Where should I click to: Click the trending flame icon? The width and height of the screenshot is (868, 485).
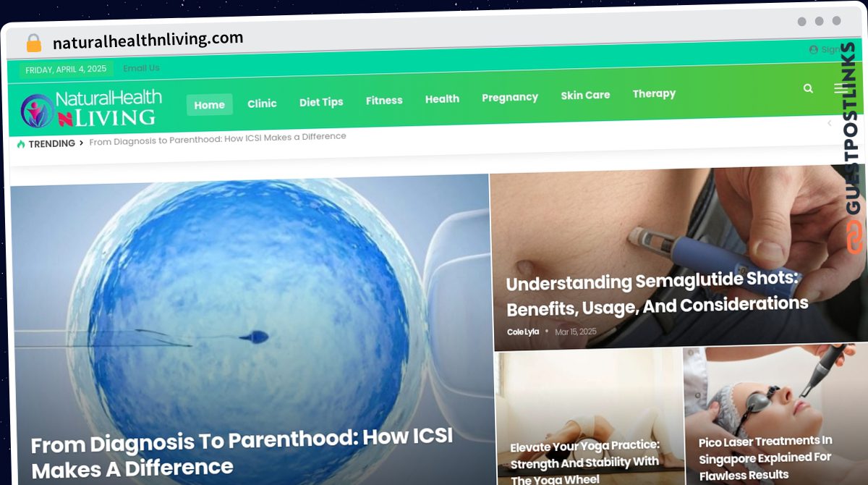tap(21, 144)
